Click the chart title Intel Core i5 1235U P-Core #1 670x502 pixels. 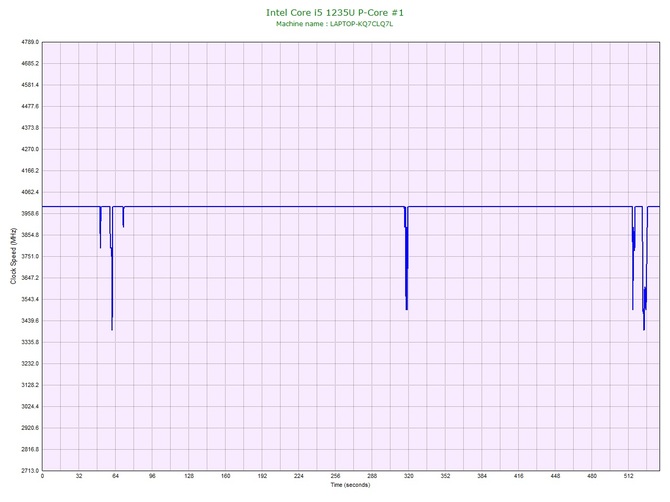coord(335,12)
